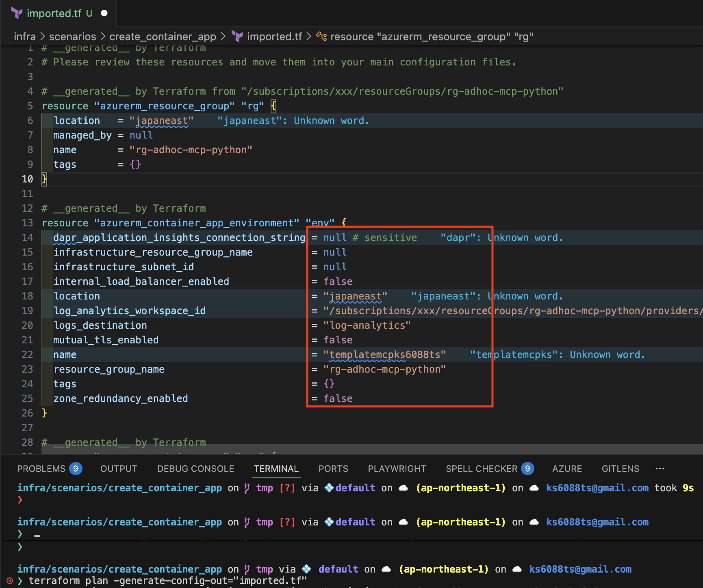Select the PORTS tab

click(x=333, y=469)
